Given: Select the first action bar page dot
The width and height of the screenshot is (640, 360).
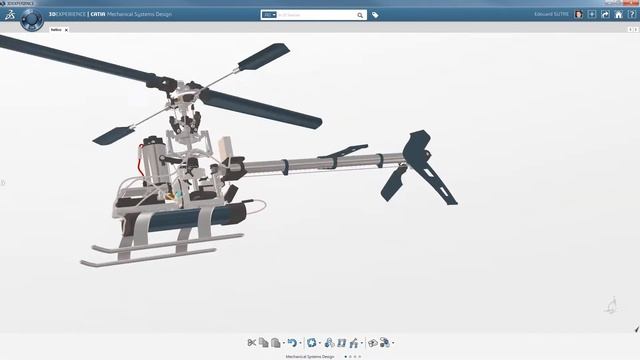Looking at the screenshot, I should tap(346, 357).
